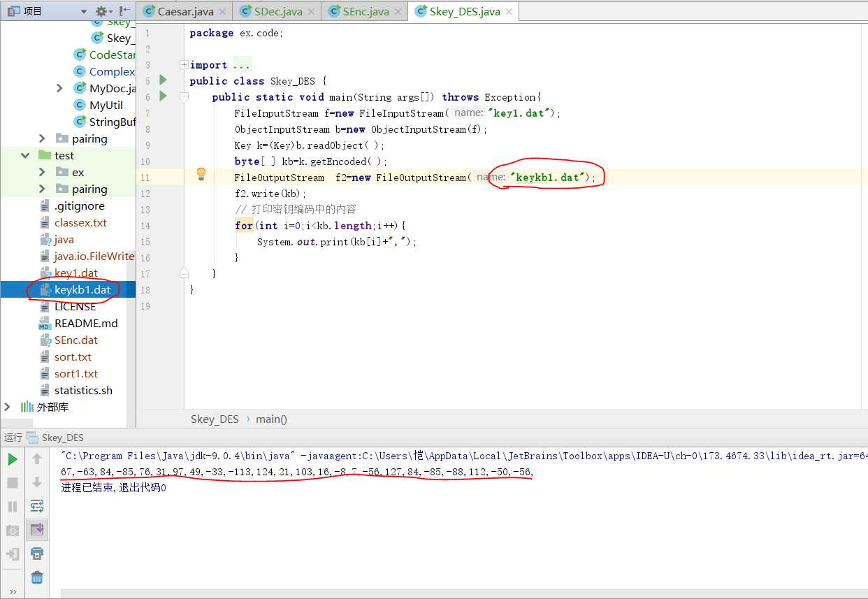Viewport: 868px width, 599px height.
Task: Click the pause output icon in Run panel
Action: [13, 506]
